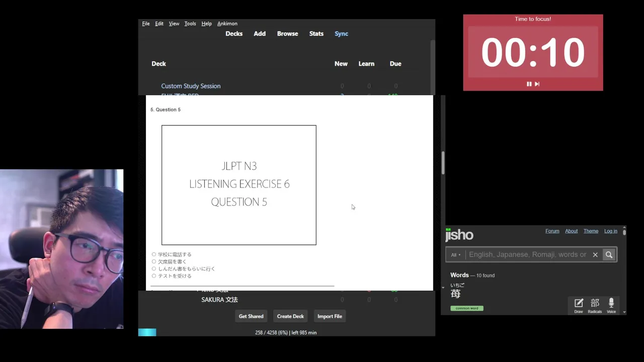The width and height of the screenshot is (644, 362).
Task: Open the Tools menu in Anki
Action: pos(190,24)
